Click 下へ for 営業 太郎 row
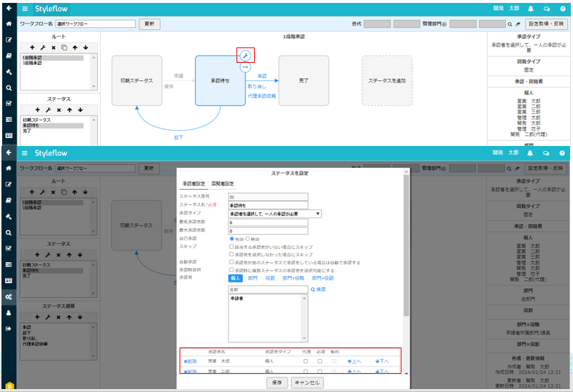 point(382,361)
